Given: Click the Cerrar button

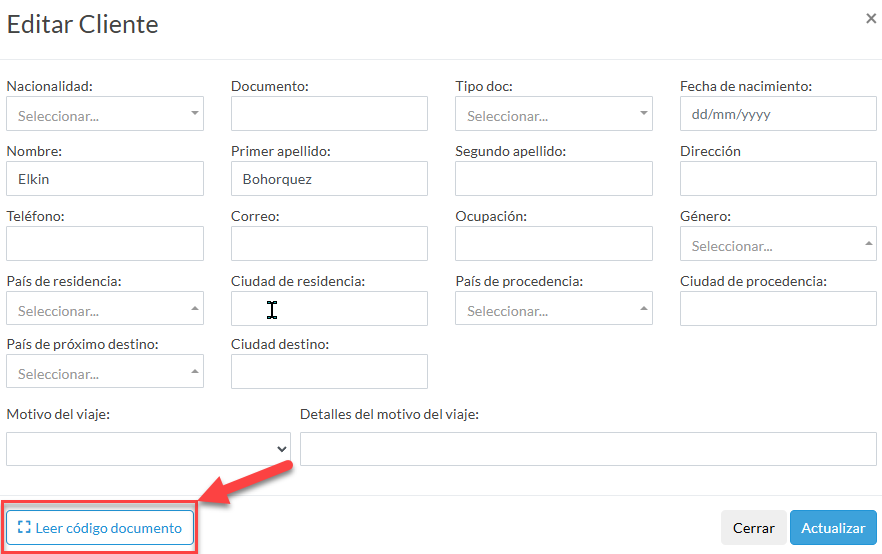Looking at the screenshot, I should [x=753, y=528].
